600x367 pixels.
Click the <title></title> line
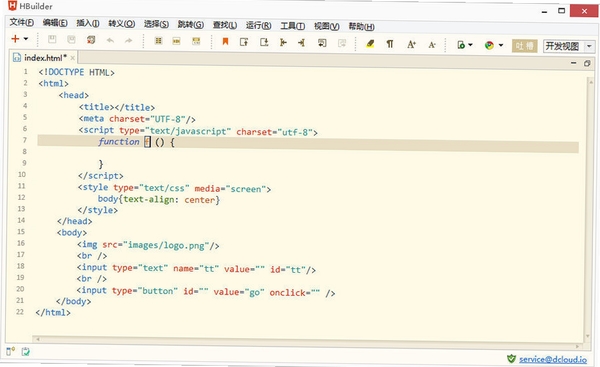pyautogui.click(x=117, y=107)
